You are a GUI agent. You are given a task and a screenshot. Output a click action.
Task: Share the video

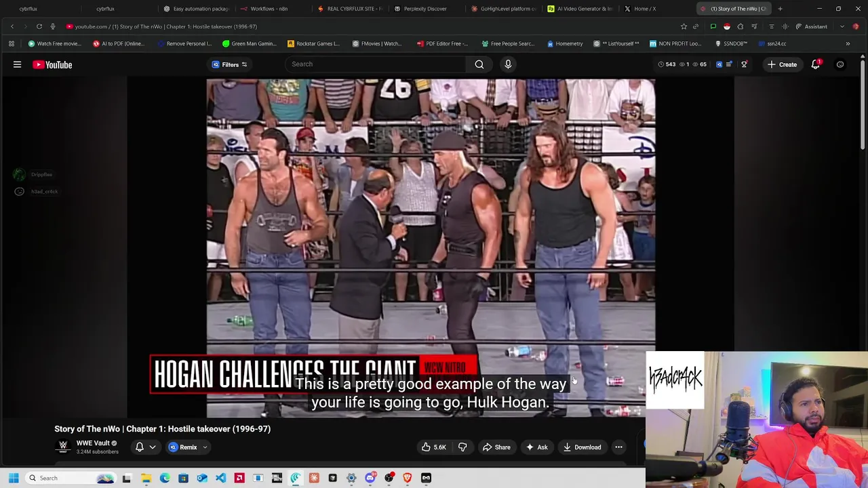[x=496, y=447]
